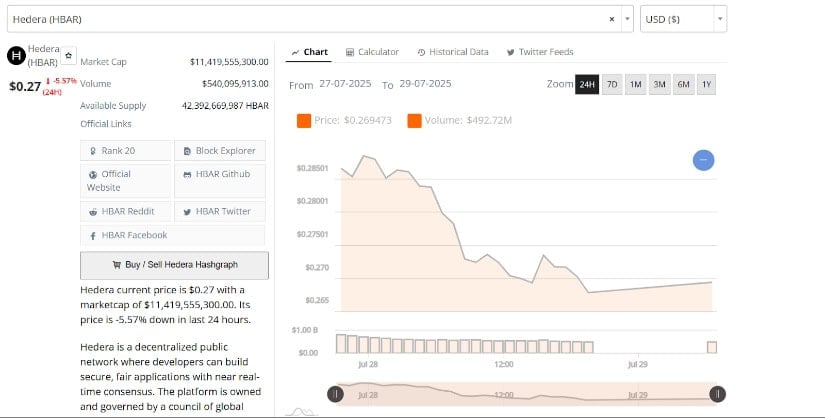Click the clock icon beside Historical Data
The height and width of the screenshot is (418, 825).
click(x=421, y=53)
